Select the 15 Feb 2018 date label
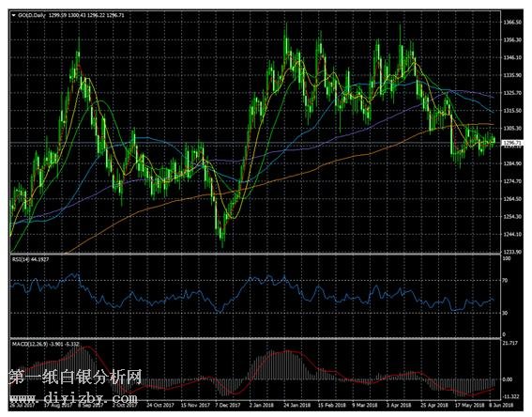The height and width of the screenshot is (417, 532). (x=332, y=405)
